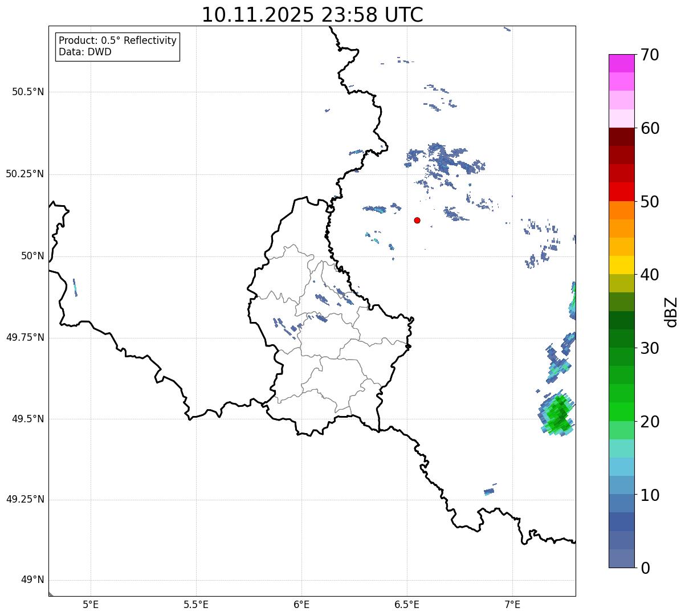
Task: Click the 'Data: DWD' text
Action: pos(85,52)
